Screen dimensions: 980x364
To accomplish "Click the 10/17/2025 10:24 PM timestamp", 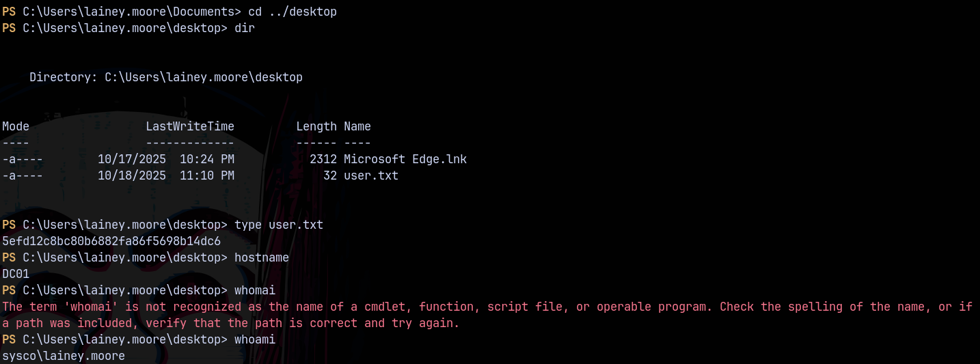I will point(165,159).
